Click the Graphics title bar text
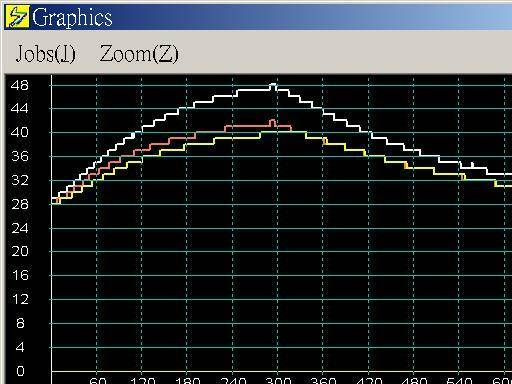The width and height of the screenshot is (512, 384). [x=72, y=18]
